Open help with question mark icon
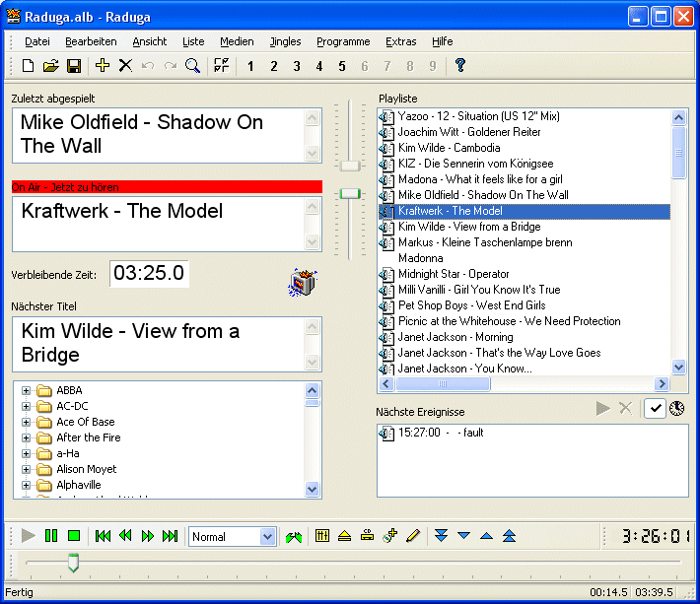 tap(460, 66)
